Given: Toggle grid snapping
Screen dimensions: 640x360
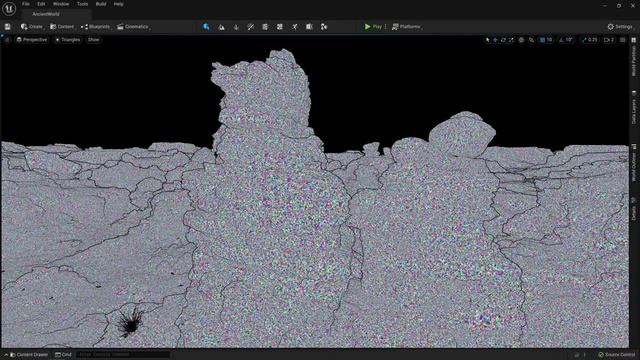Looking at the screenshot, I should pos(542,40).
